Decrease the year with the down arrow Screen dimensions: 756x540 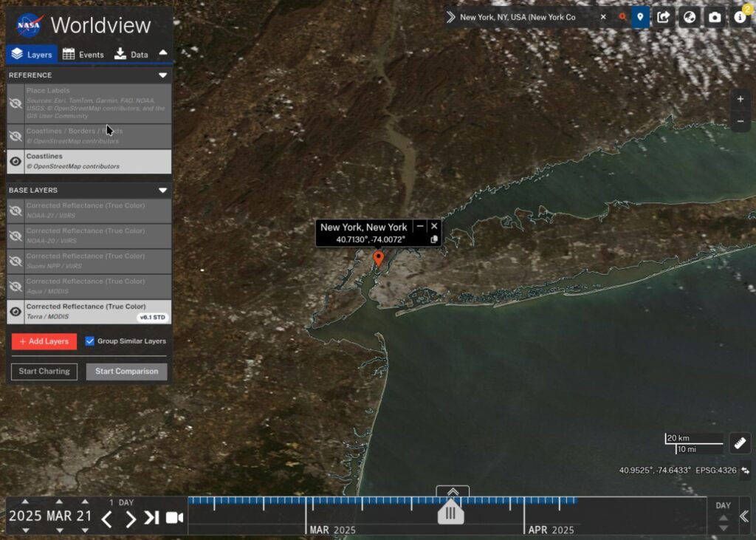tap(26, 530)
